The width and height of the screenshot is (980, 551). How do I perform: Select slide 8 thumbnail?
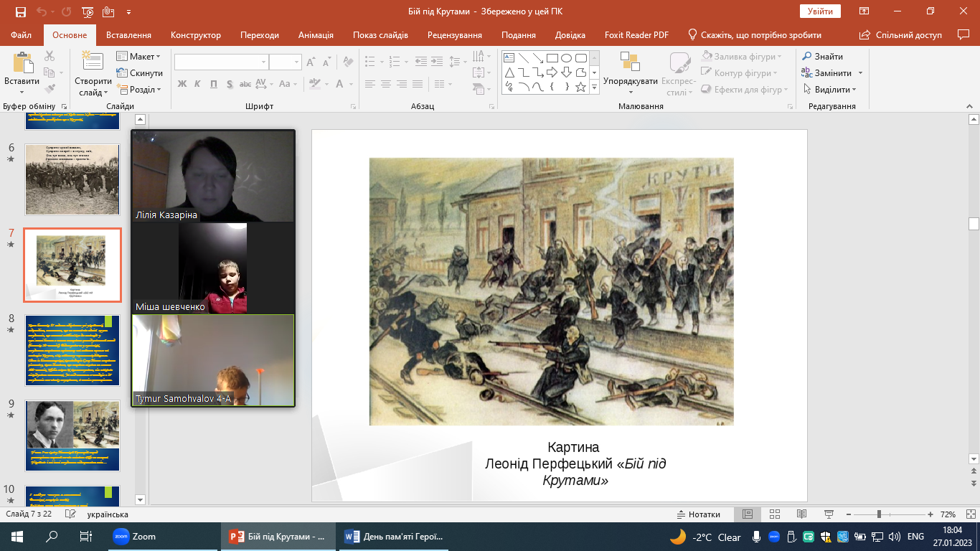pos(72,351)
